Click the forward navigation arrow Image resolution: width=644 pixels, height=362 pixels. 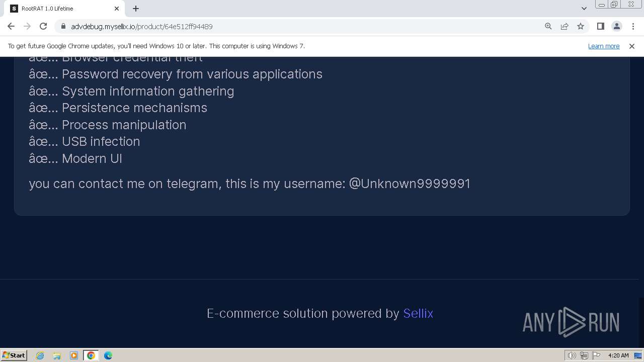coord(27,26)
